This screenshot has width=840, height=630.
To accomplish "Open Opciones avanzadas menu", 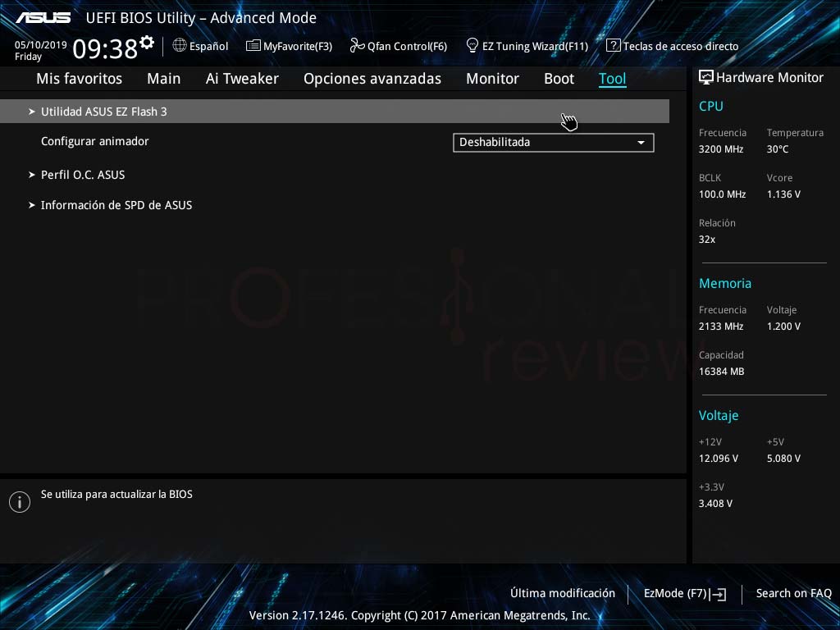I will tap(372, 79).
